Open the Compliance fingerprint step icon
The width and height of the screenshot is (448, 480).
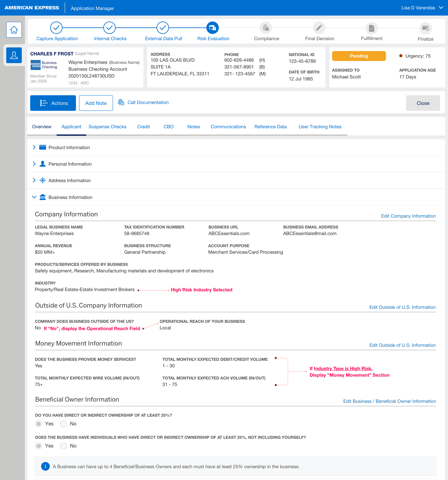click(266, 28)
